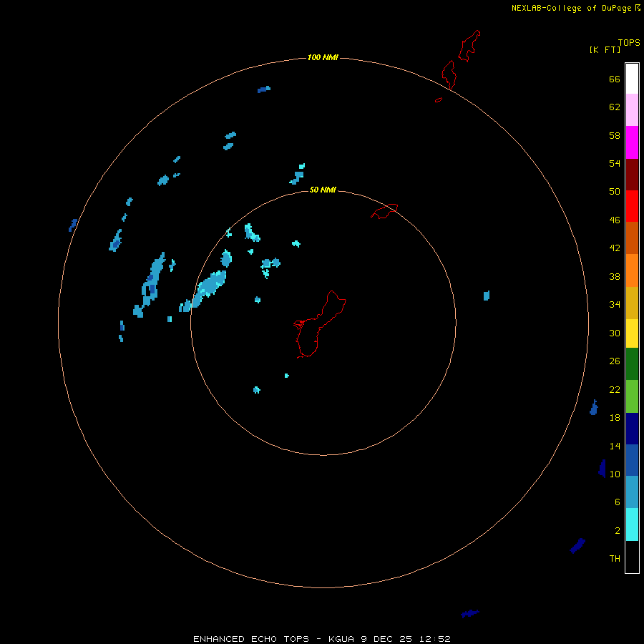This screenshot has width=644, height=644.
Task: Click the '42' legend value
Action: click(x=615, y=248)
